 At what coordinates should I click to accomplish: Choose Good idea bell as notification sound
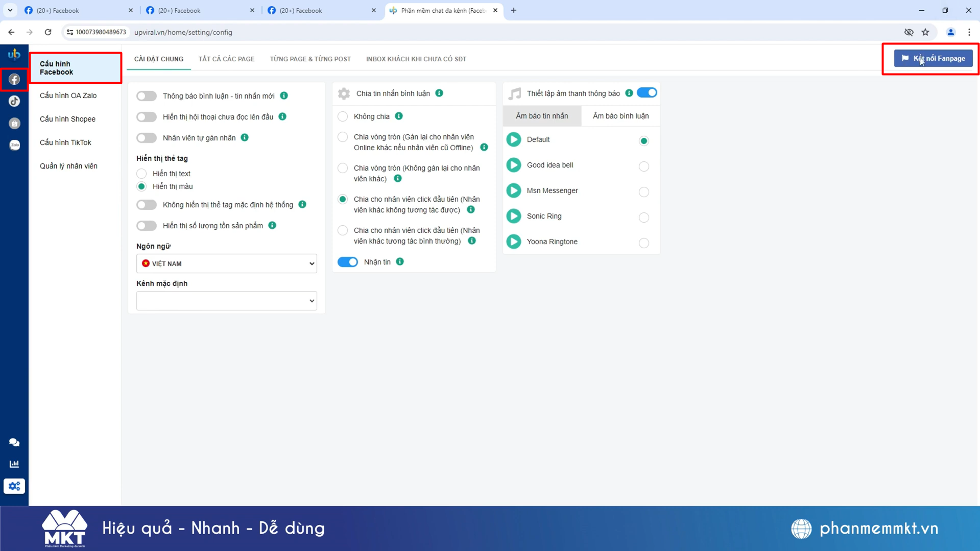644,166
